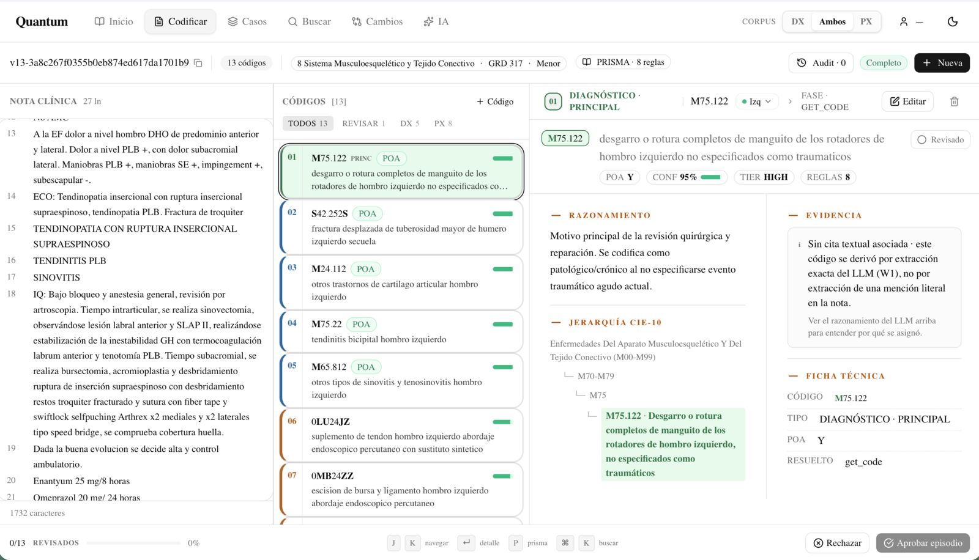Copy the episode ID with copy icon

coord(197,62)
